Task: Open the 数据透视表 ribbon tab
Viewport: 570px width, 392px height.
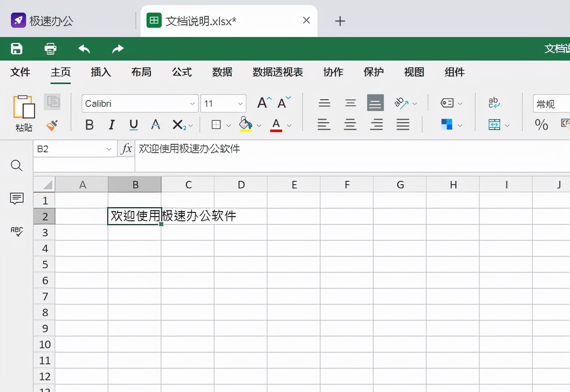Action: click(x=277, y=72)
